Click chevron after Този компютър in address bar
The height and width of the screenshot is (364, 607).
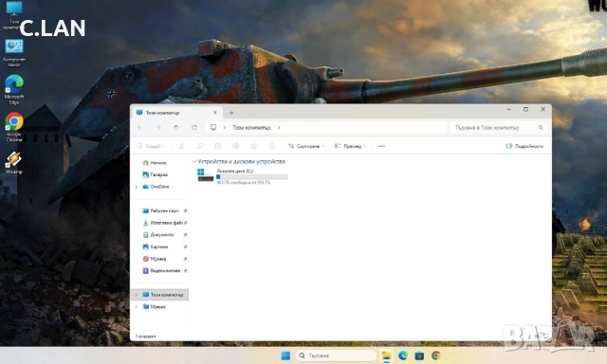tap(279, 128)
